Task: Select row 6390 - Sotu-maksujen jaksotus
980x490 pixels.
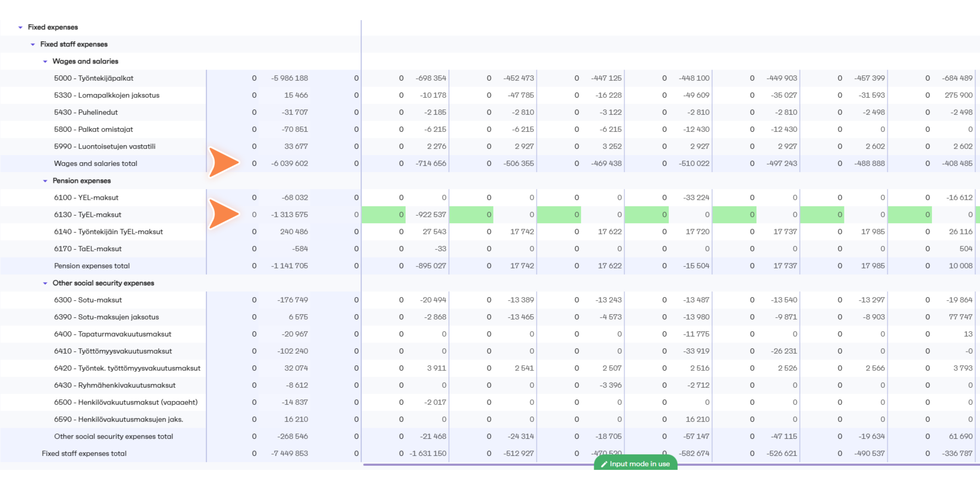Action: point(106,317)
